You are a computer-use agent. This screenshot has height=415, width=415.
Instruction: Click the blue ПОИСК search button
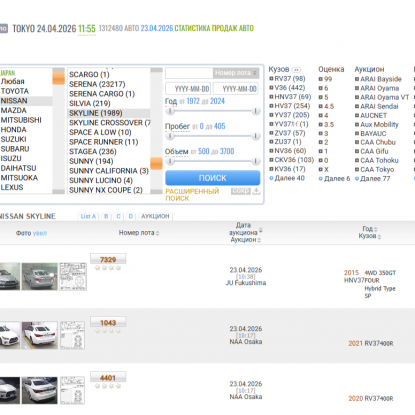213,178
